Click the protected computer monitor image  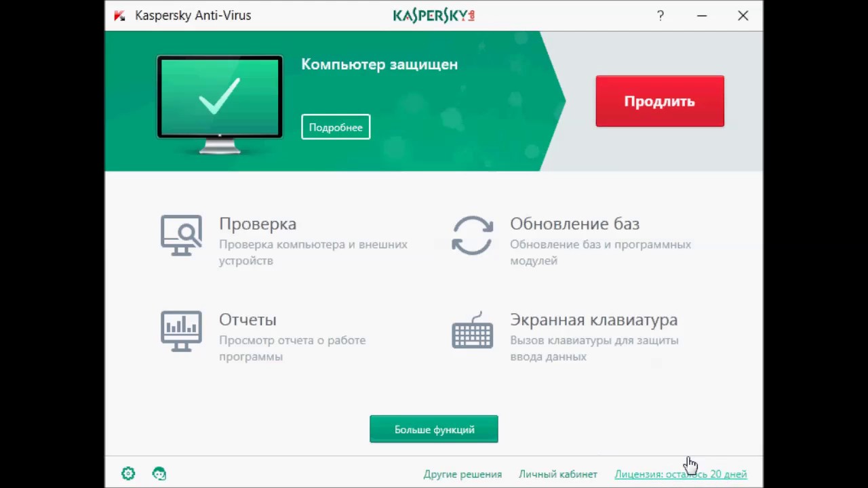pos(220,104)
